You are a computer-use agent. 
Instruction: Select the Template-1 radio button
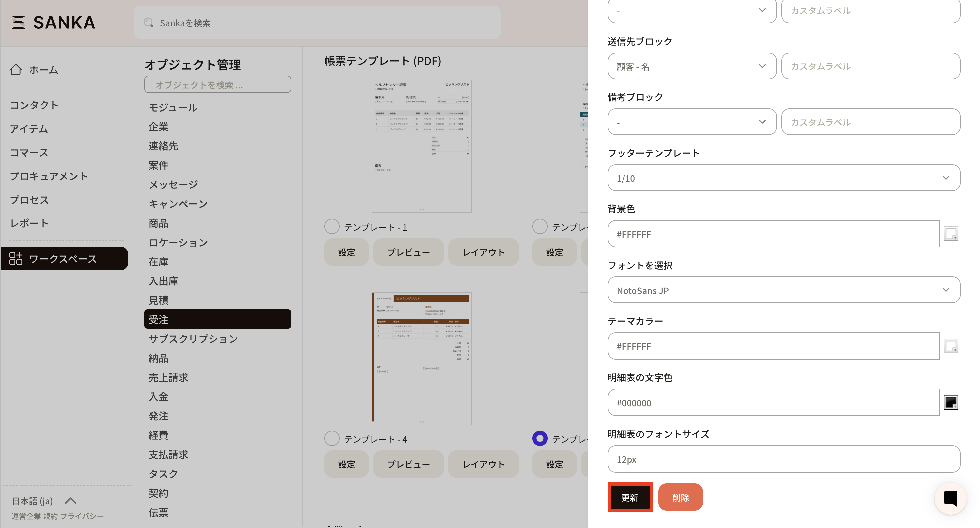click(x=332, y=227)
